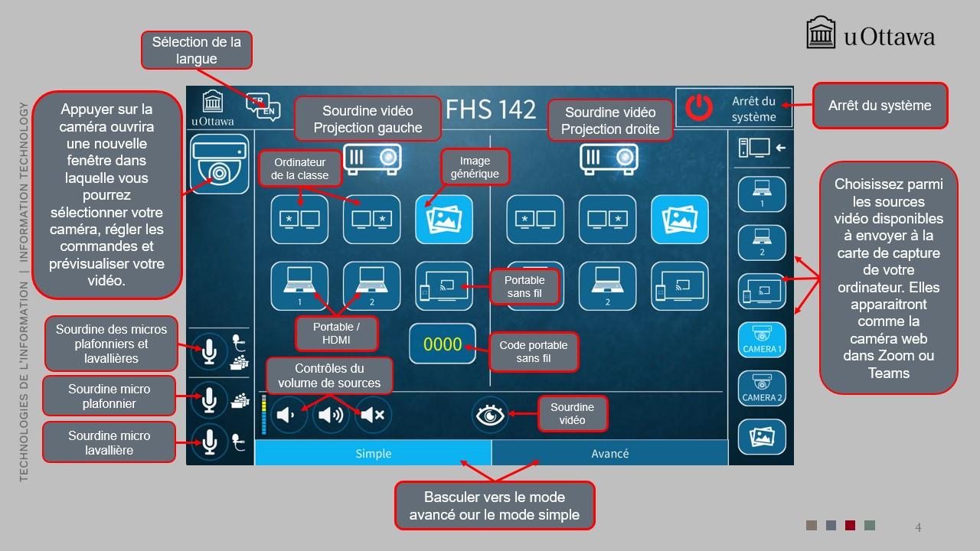Screen dimensions: 980x551
Task: Click the uOttawa logo at slide top right
Action: tap(871, 34)
